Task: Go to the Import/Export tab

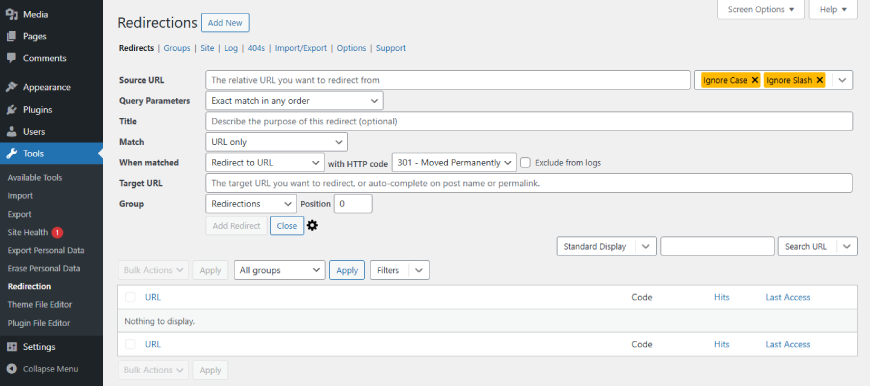Action: click(x=301, y=48)
